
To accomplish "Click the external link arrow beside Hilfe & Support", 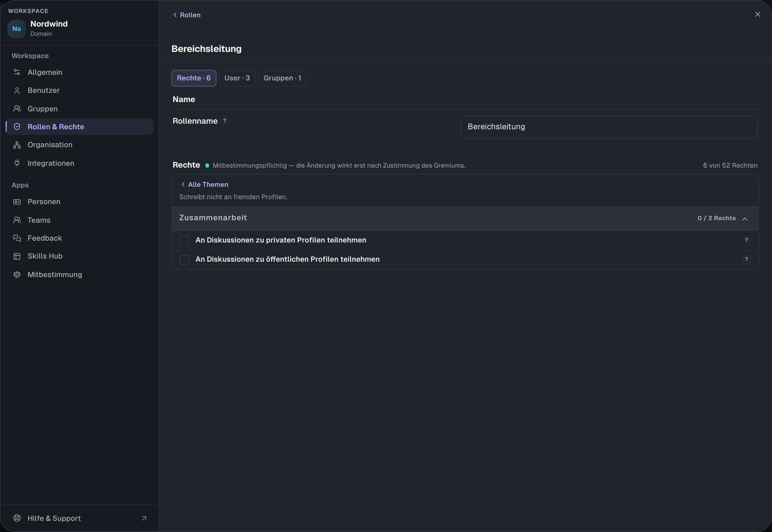I will point(144,518).
